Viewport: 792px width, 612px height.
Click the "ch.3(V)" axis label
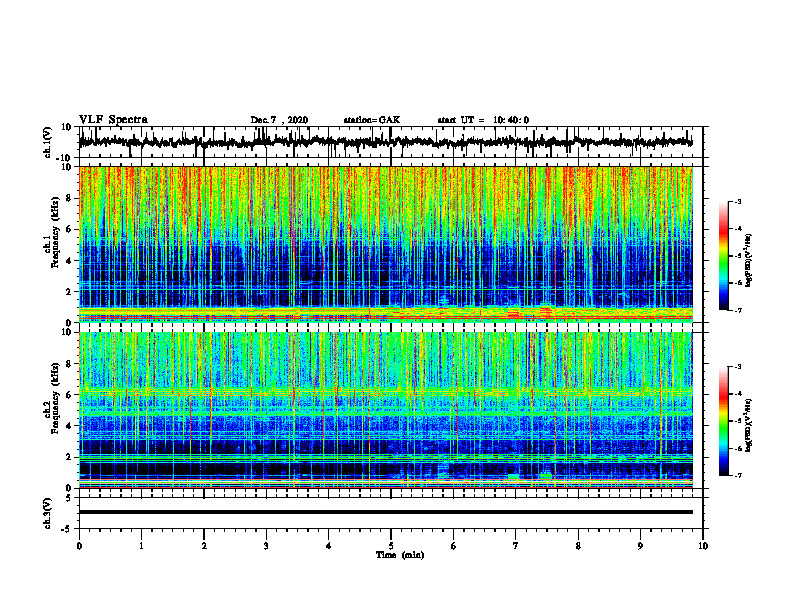48,513
